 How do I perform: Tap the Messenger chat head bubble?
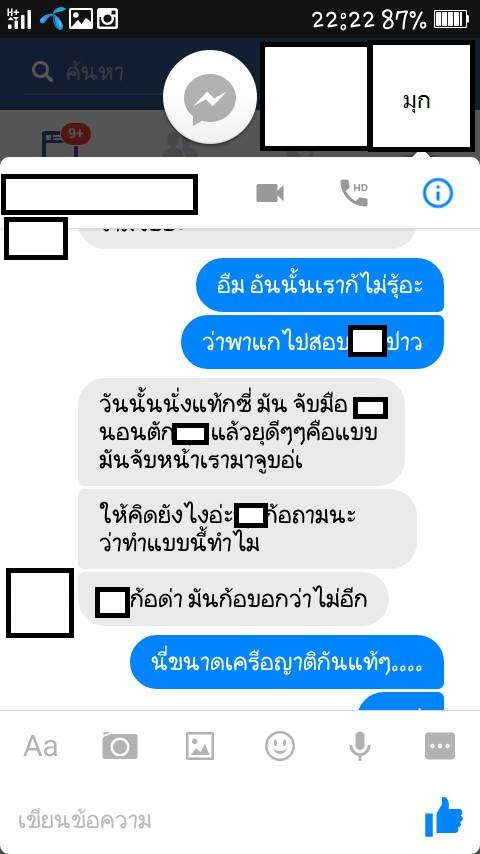(x=210, y=99)
